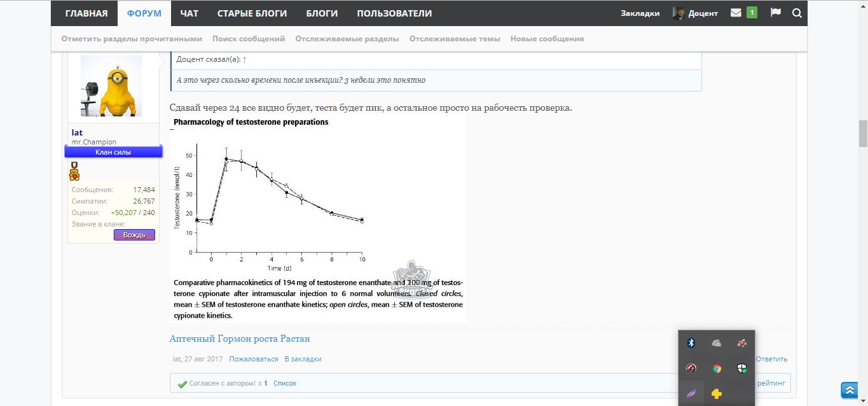Expand the quoted post via the arrow link
The height and width of the screenshot is (406, 868).
coord(245,59)
